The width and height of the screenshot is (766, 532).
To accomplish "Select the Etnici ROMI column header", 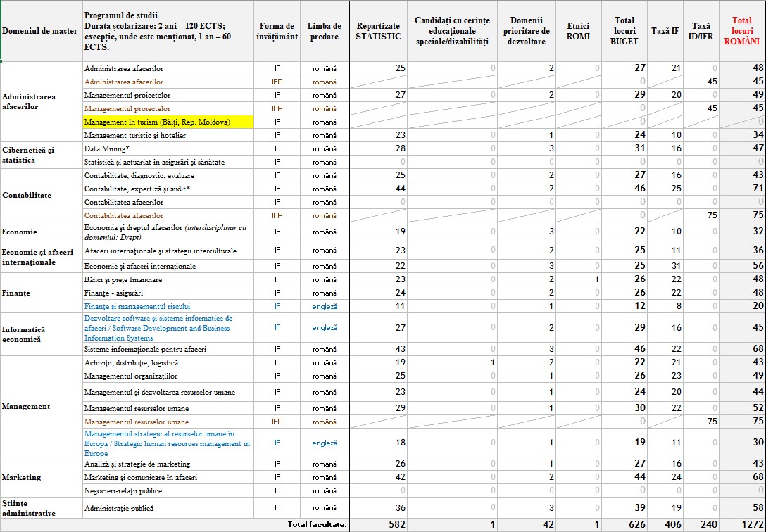I will 578,30.
